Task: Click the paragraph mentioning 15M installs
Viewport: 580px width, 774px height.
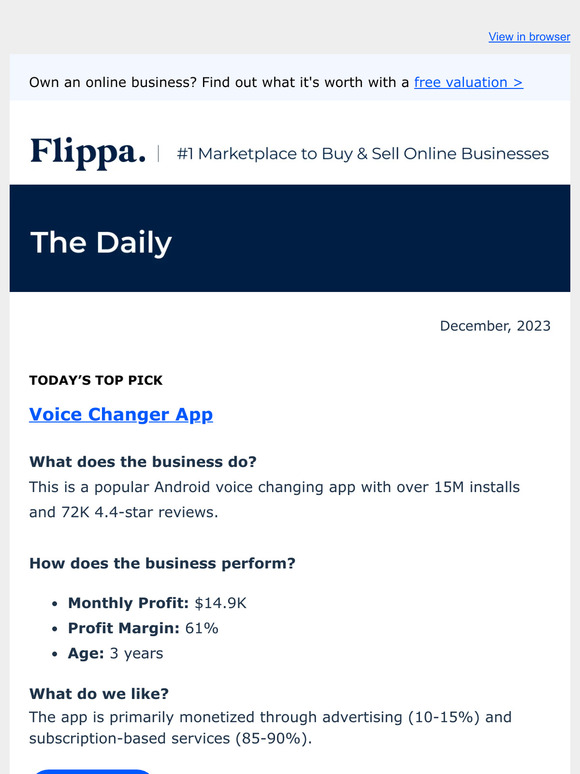Action: pos(274,500)
